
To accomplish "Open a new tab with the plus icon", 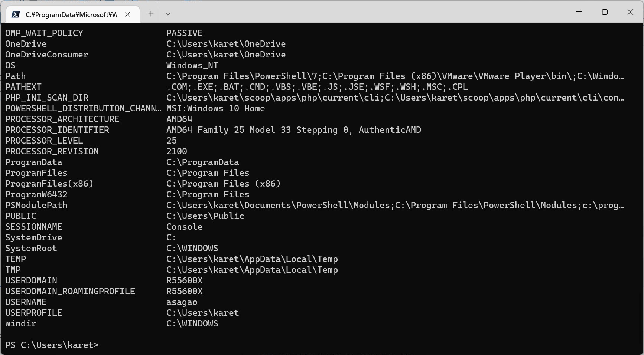I will (151, 14).
